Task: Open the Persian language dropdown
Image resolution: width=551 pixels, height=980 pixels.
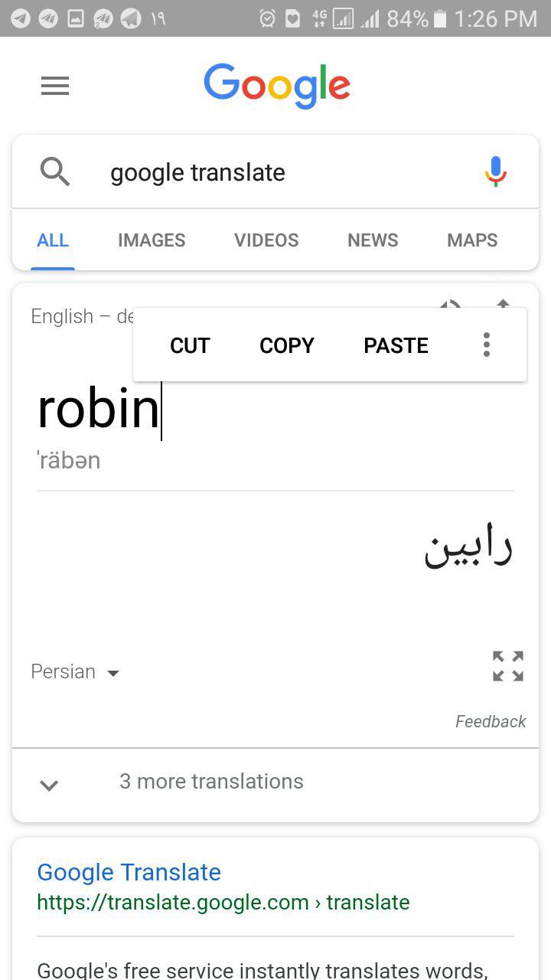Action: pos(76,672)
